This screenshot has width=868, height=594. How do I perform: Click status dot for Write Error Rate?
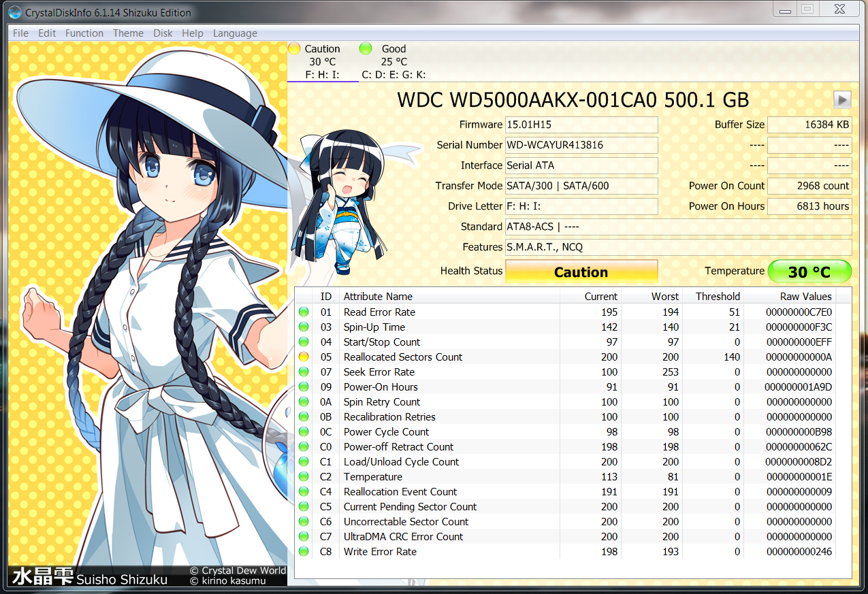coord(304,552)
